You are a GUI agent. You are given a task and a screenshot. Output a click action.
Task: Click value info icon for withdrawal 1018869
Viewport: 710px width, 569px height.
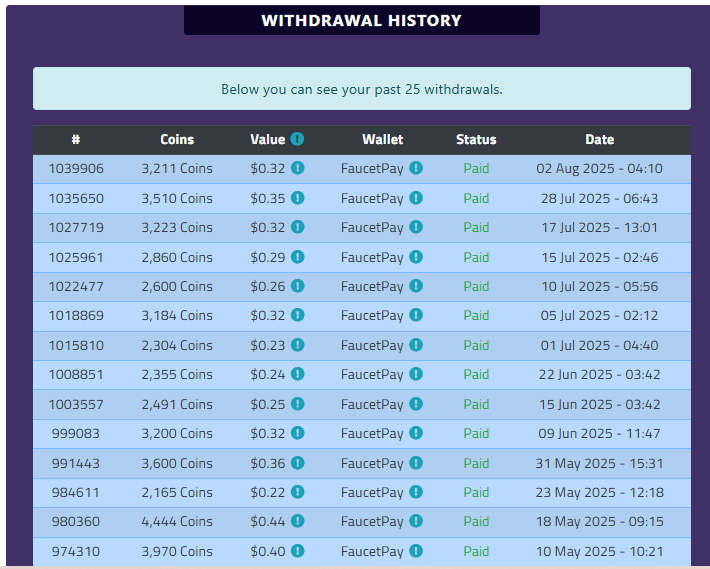click(297, 315)
